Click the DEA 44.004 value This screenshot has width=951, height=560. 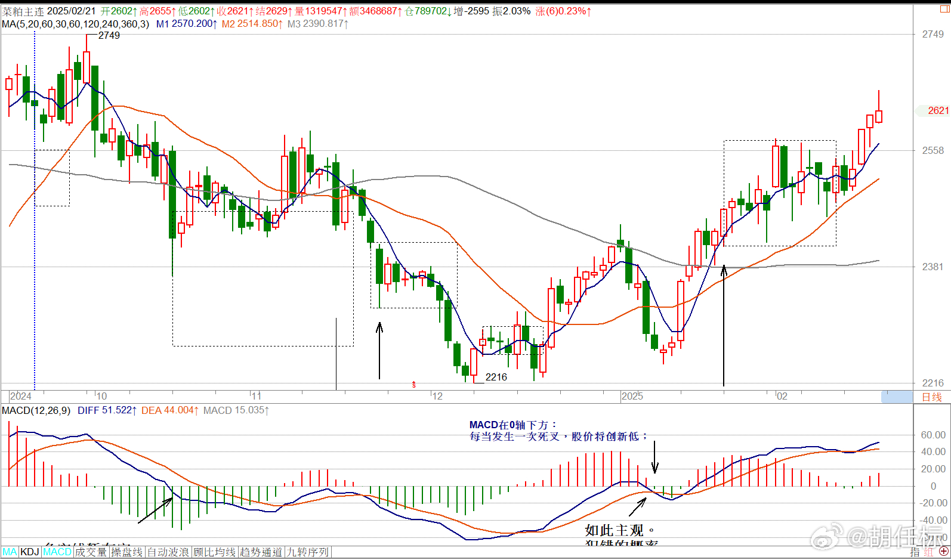coord(170,410)
